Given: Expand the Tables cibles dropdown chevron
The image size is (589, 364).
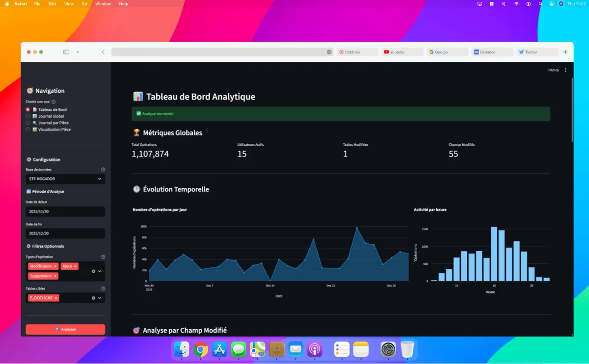Looking at the screenshot, I should click(101, 297).
